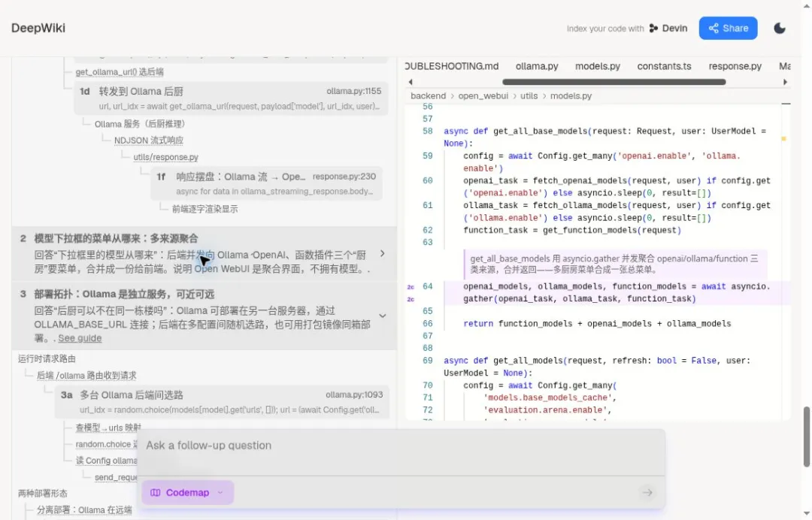
Task: Click the send arrow button
Action: pos(647,493)
